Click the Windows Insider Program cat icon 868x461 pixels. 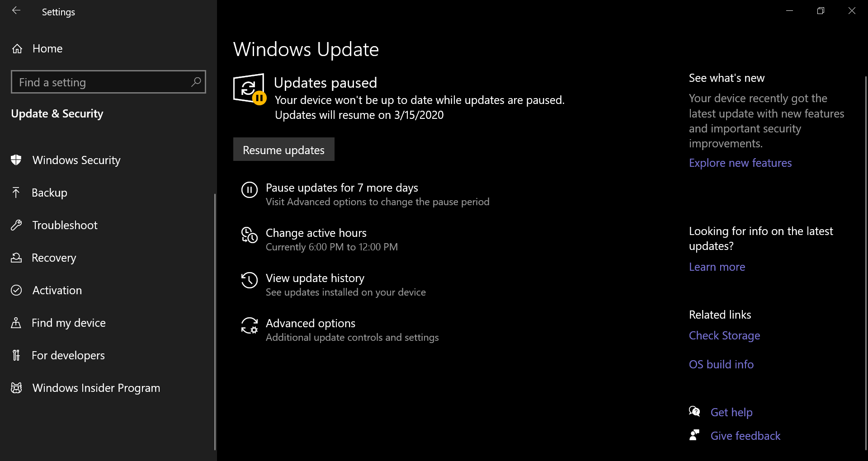click(x=16, y=388)
